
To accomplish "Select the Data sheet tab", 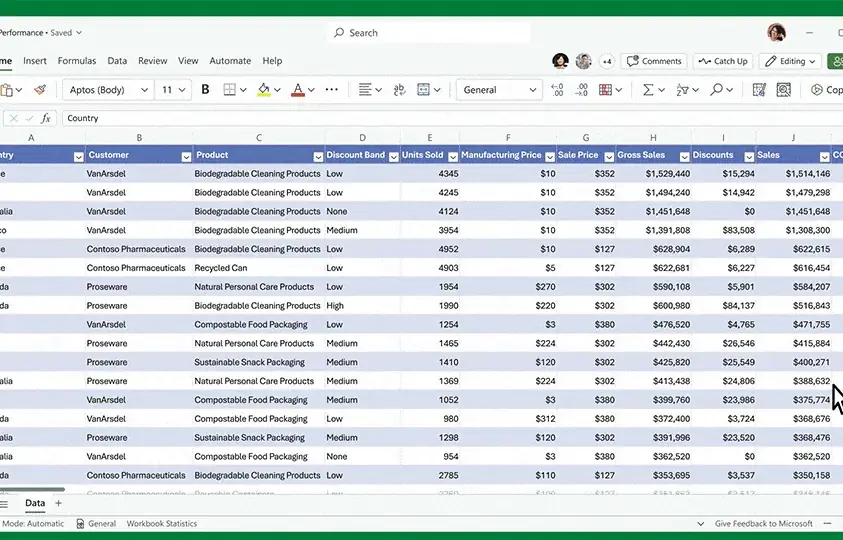I will coord(35,503).
